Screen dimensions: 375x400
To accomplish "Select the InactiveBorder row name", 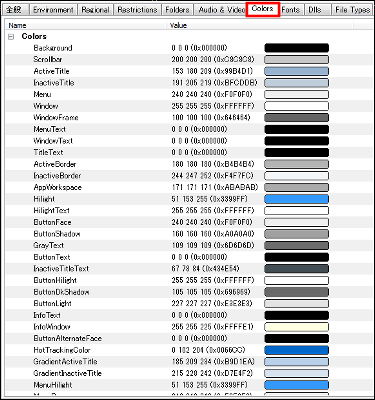I will click(x=57, y=176).
